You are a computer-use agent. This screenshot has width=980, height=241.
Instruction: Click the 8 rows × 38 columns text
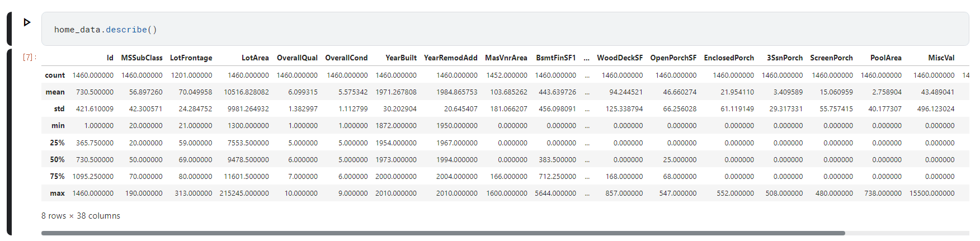(81, 216)
